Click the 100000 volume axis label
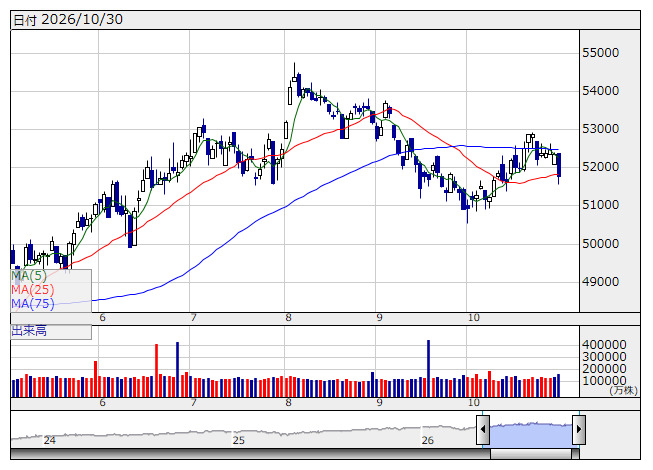 [604, 381]
